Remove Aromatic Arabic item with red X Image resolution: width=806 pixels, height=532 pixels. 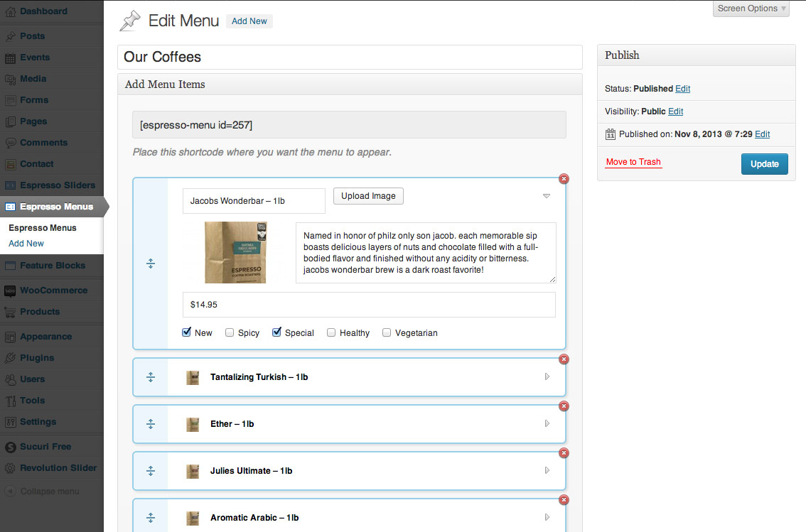click(x=564, y=499)
